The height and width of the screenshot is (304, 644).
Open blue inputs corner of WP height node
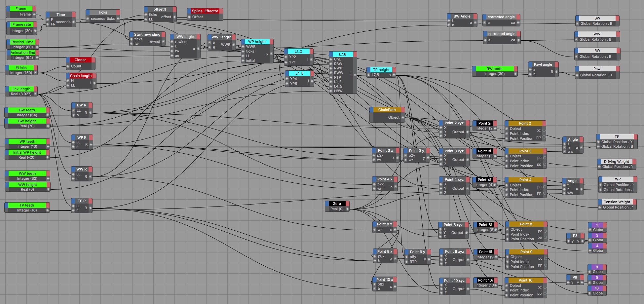[x=243, y=42]
